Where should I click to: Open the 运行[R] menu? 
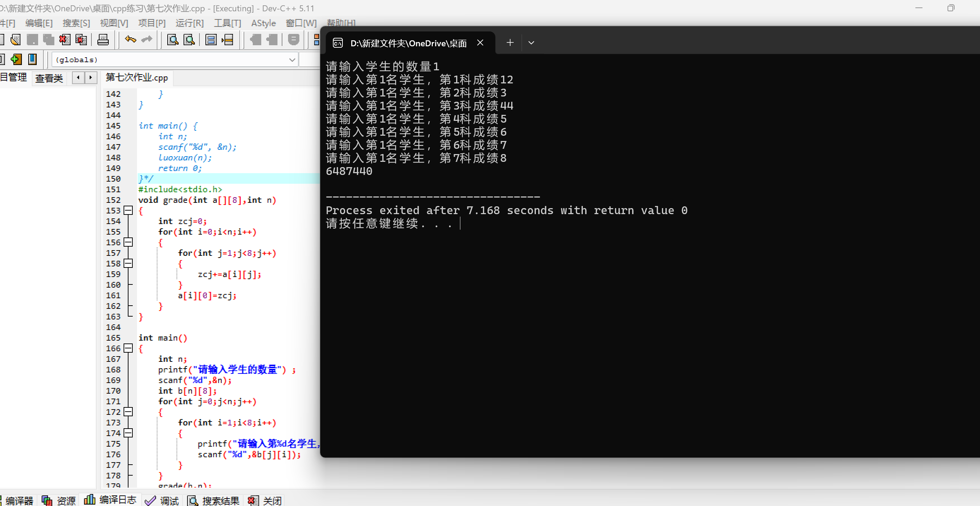click(x=189, y=23)
